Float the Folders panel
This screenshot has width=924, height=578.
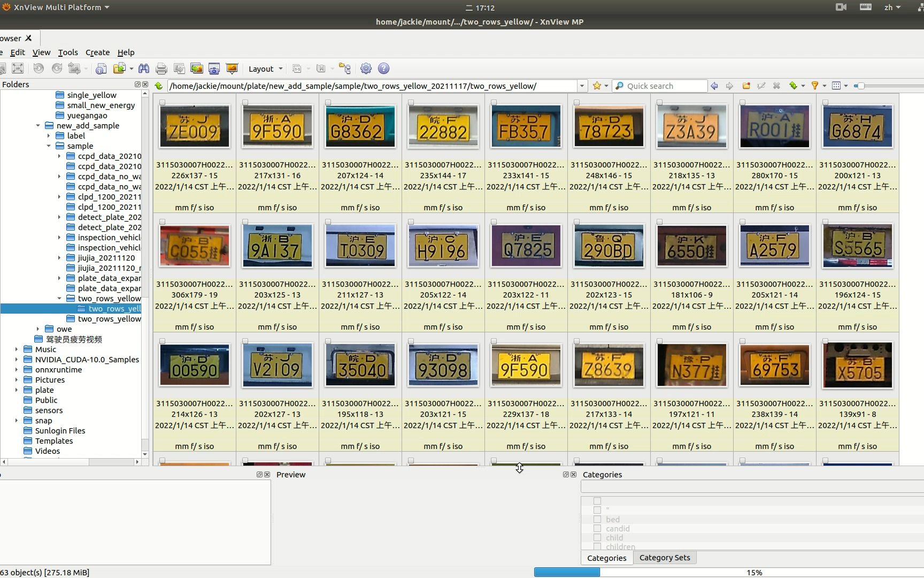137,85
